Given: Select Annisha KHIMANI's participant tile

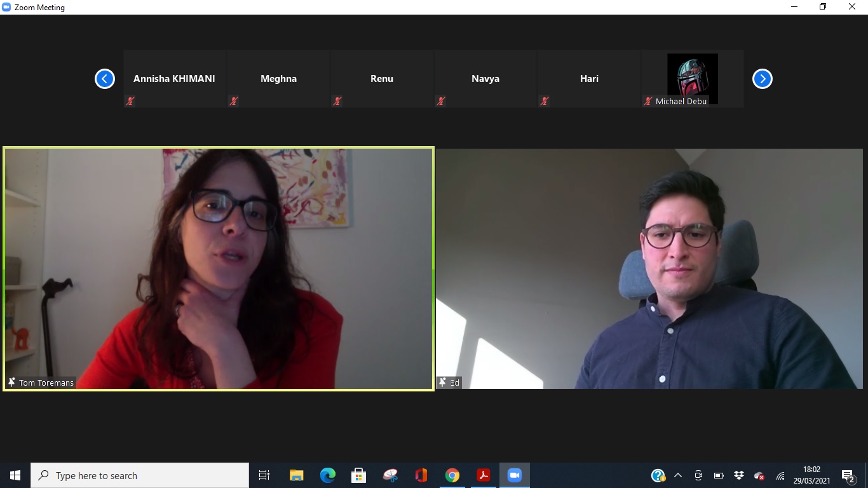Looking at the screenshot, I should pos(174,79).
